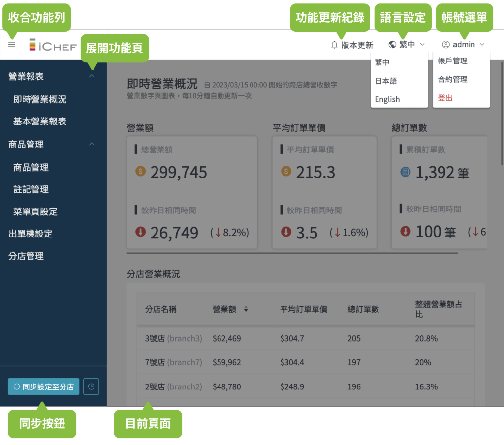Screen dimensions: 504x445
Task: Collapse the 商品管理 section chevron
Action: [x=92, y=144]
